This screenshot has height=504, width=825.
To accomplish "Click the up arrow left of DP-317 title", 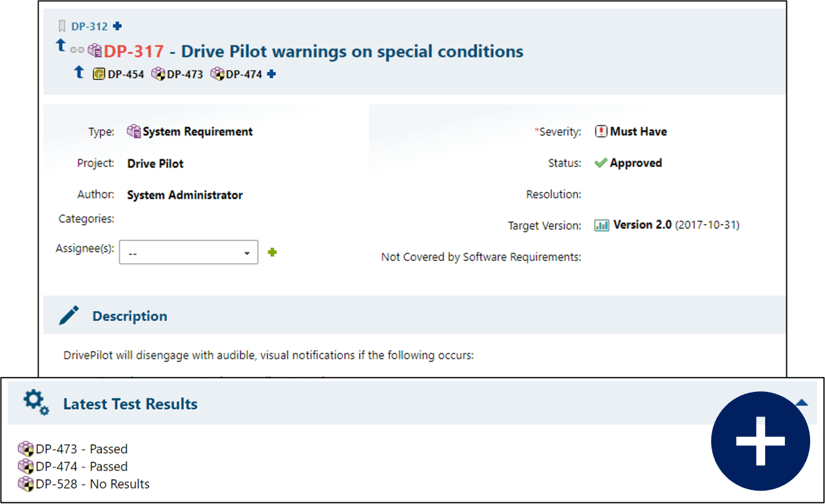I will (61, 45).
